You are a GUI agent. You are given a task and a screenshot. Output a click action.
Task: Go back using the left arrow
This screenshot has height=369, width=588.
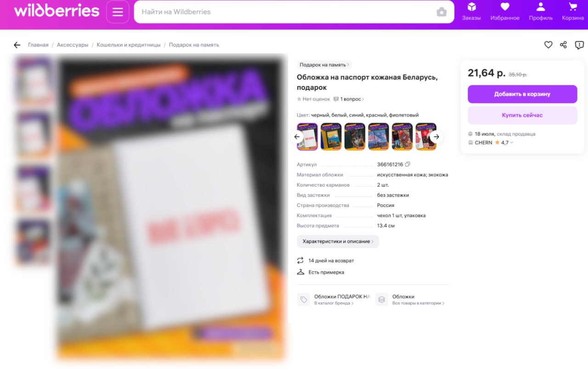[x=17, y=45]
